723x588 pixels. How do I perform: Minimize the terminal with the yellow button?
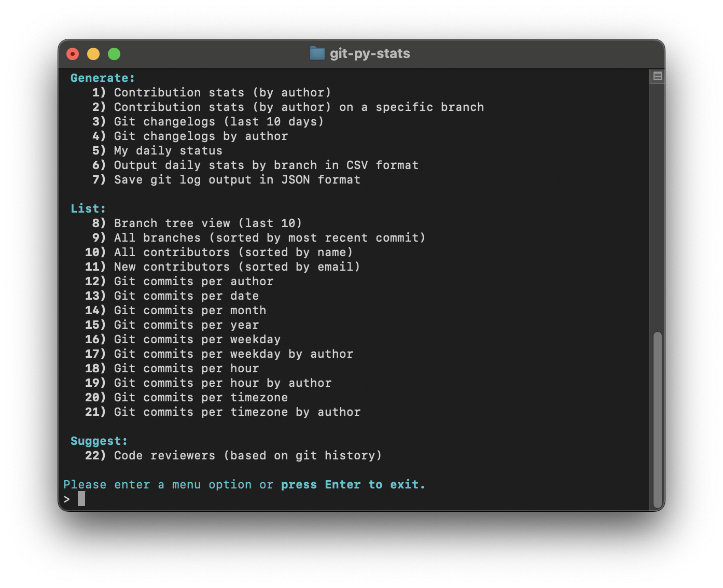coord(93,54)
